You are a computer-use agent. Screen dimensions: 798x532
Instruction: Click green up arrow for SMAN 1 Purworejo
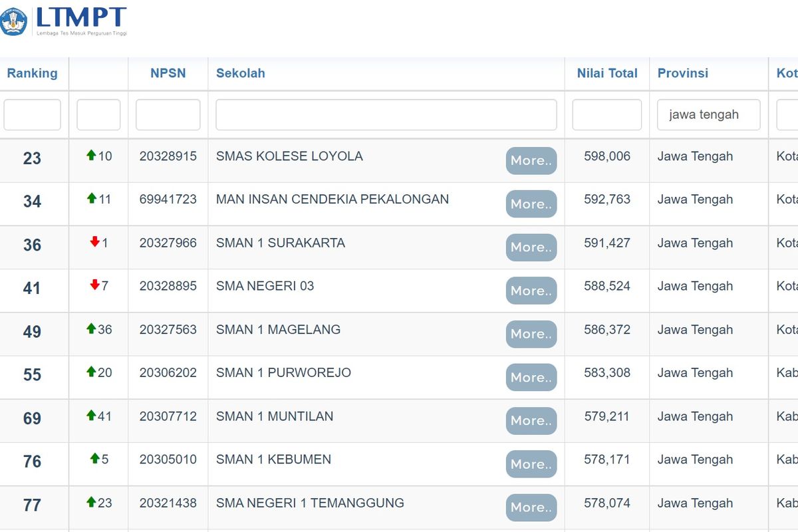click(91, 372)
